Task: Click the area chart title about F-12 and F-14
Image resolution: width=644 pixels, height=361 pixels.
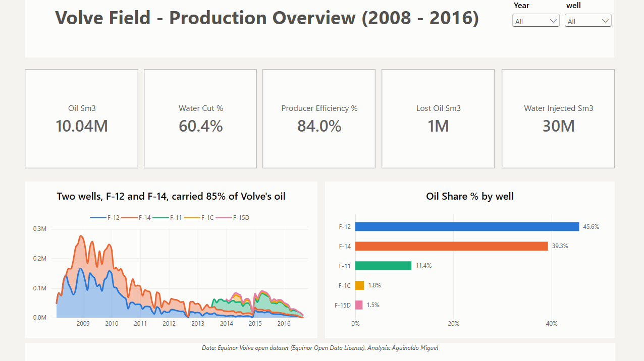Action: coord(171,196)
